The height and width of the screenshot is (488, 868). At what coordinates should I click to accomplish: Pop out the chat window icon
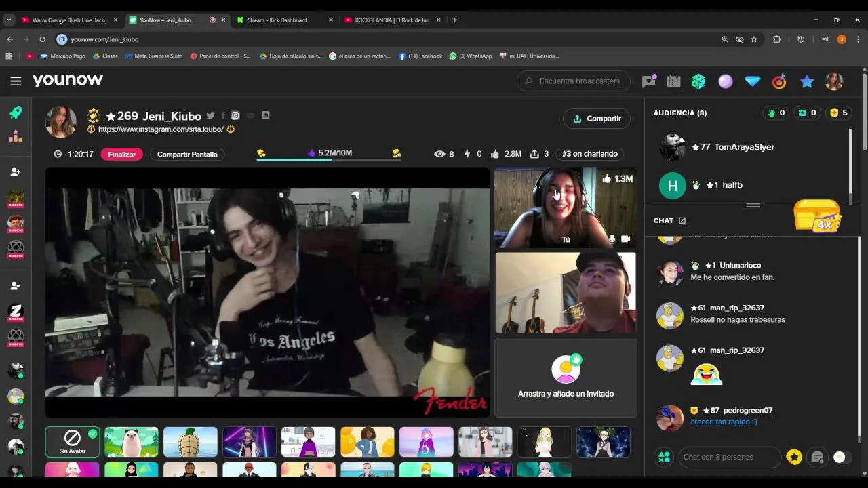pos(682,220)
